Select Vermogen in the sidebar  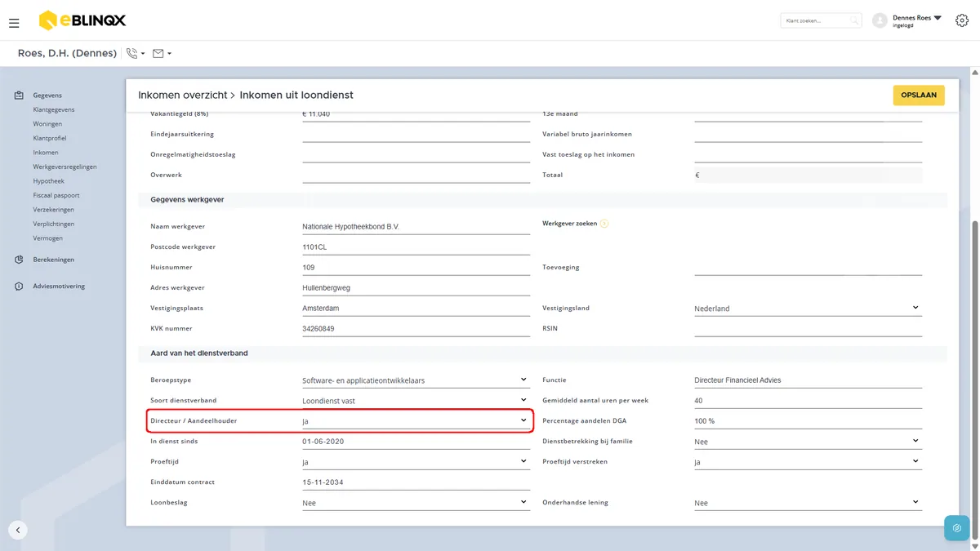tap(47, 238)
